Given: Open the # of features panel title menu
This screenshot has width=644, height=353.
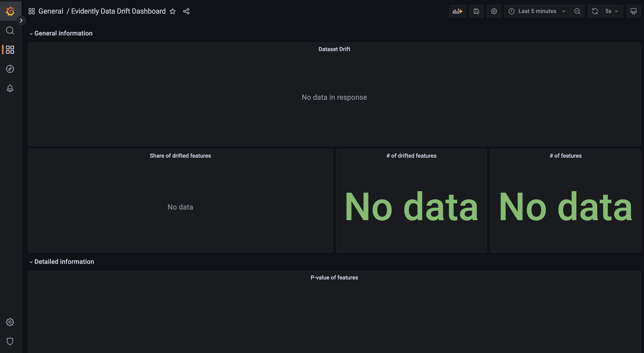Looking at the screenshot, I should click(566, 156).
